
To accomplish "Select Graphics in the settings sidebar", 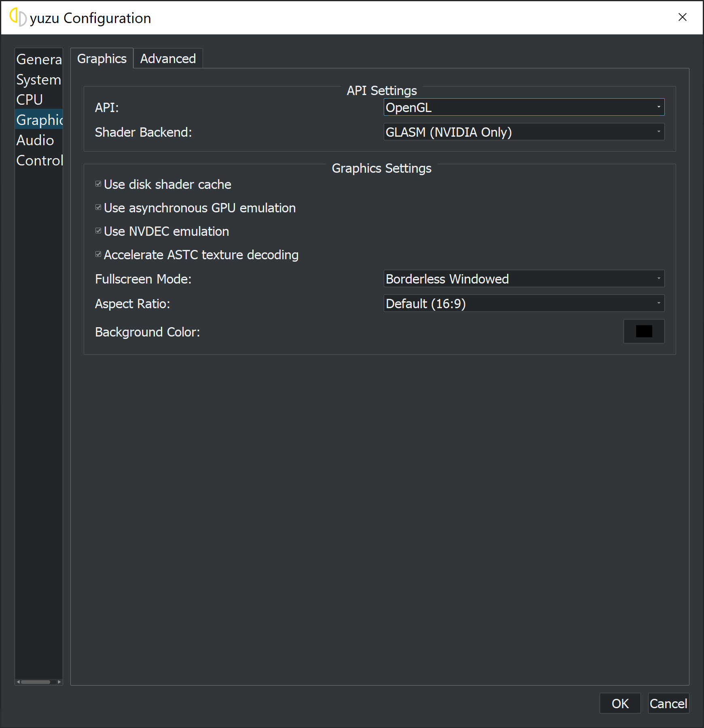I will click(x=39, y=120).
